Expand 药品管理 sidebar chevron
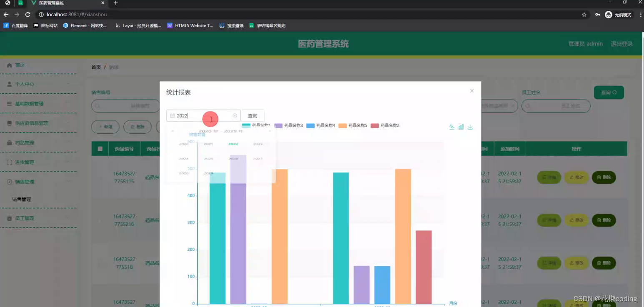Viewport: 644px width, 307px height. (68, 143)
